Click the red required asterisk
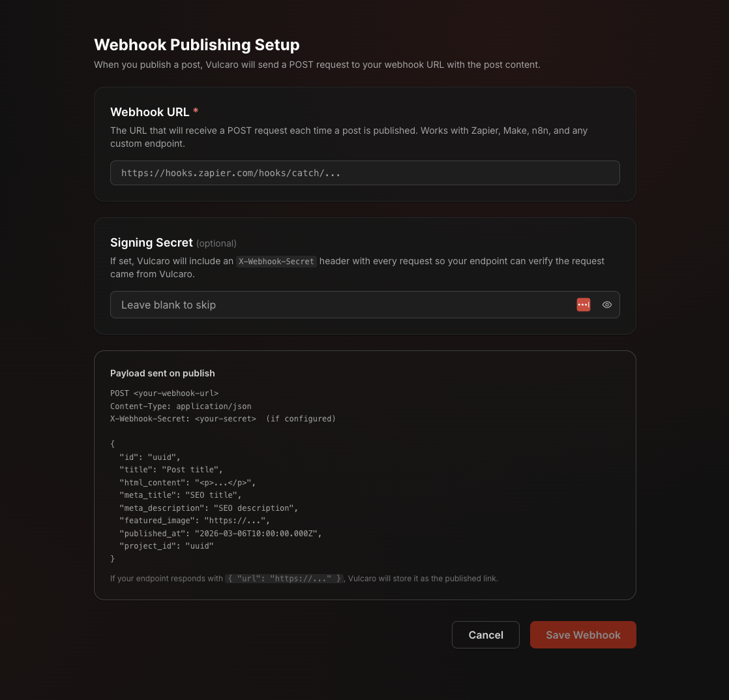The image size is (729, 700). (196, 112)
